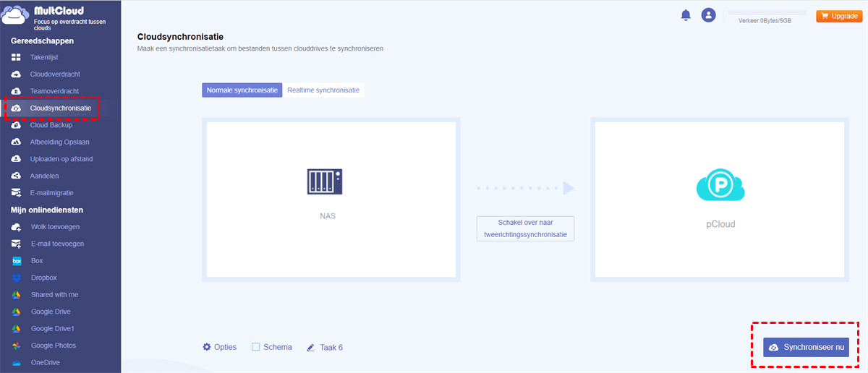Click the NAS device icon
The width and height of the screenshot is (868, 373).
point(325,181)
